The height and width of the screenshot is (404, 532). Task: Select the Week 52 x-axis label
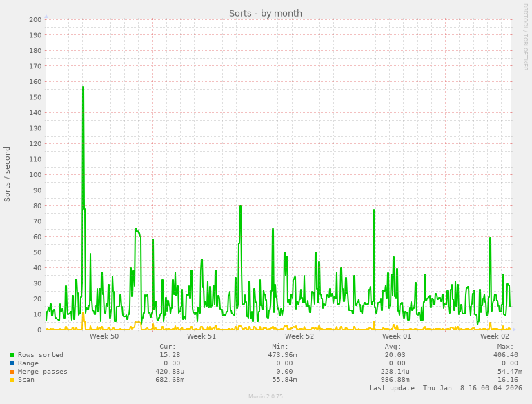coord(299,336)
